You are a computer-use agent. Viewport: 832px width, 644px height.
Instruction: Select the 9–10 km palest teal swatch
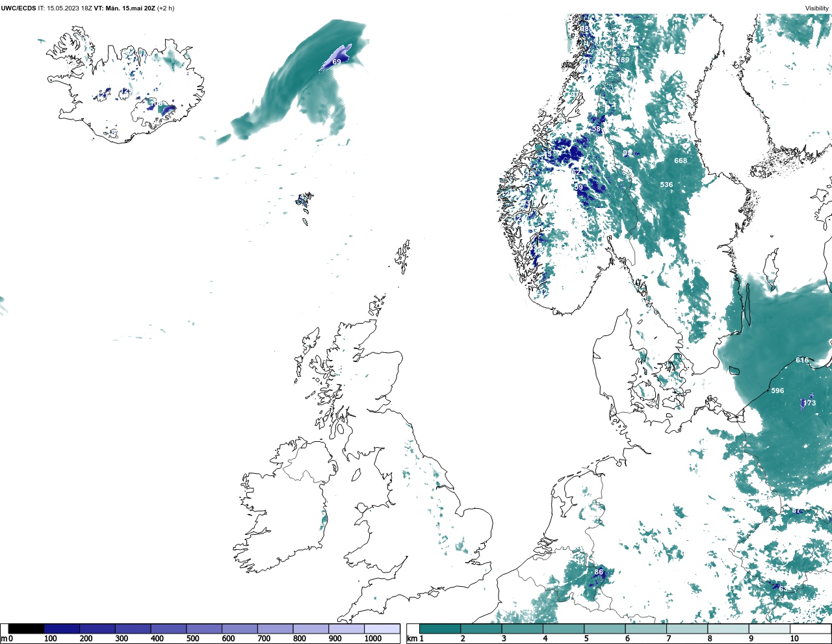770,628
